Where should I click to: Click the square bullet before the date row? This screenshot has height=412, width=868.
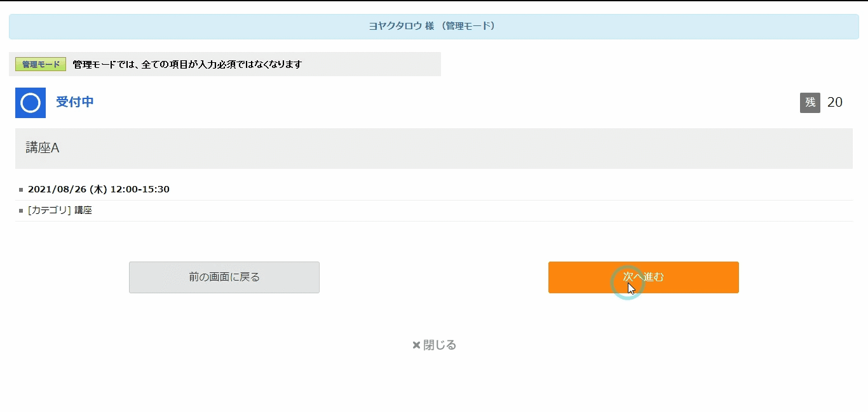point(20,189)
